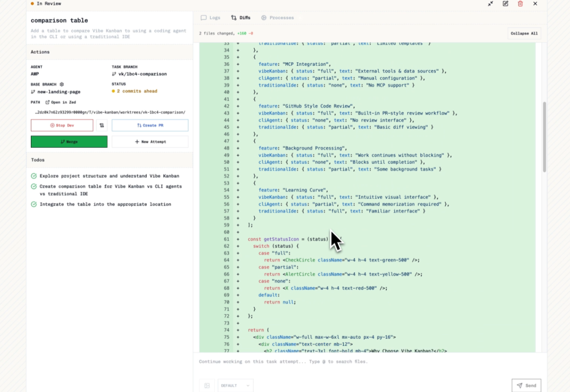Click the 'In Review' status label
Viewport: 570px width, 392px height.
(x=49, y=4)
